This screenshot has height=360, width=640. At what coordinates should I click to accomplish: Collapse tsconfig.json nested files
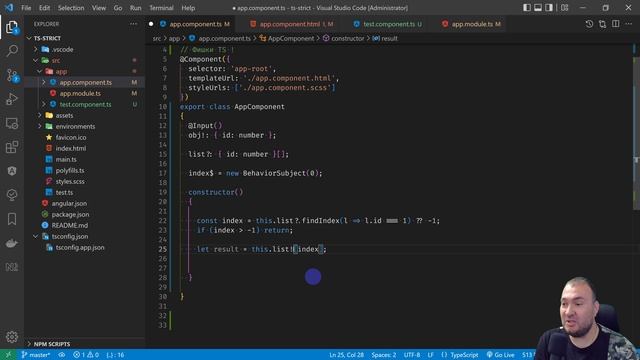pos(36,236)
